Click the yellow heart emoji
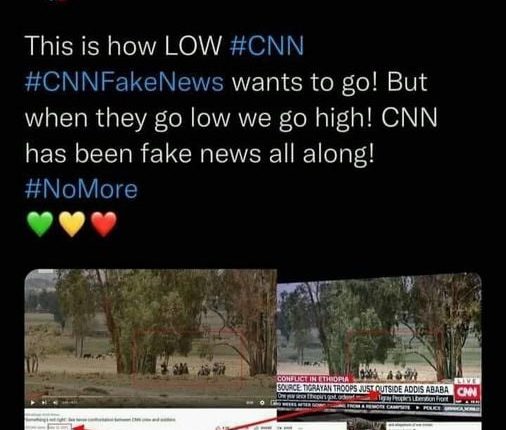The image size is (506, 430). point(72,224)
